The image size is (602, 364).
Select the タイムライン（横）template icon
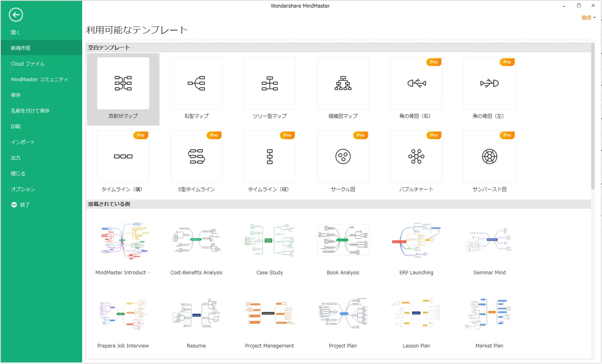(x=123, y=156)
